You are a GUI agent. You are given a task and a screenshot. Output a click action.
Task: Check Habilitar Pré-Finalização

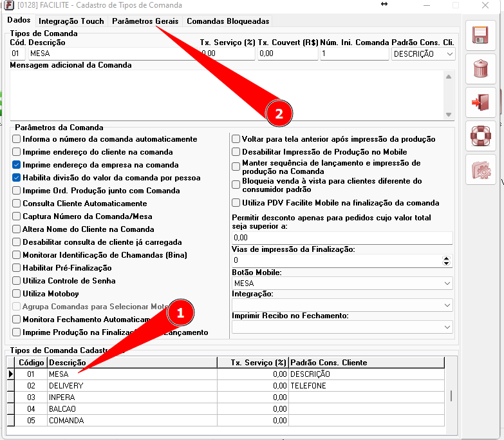pos(16,267)
